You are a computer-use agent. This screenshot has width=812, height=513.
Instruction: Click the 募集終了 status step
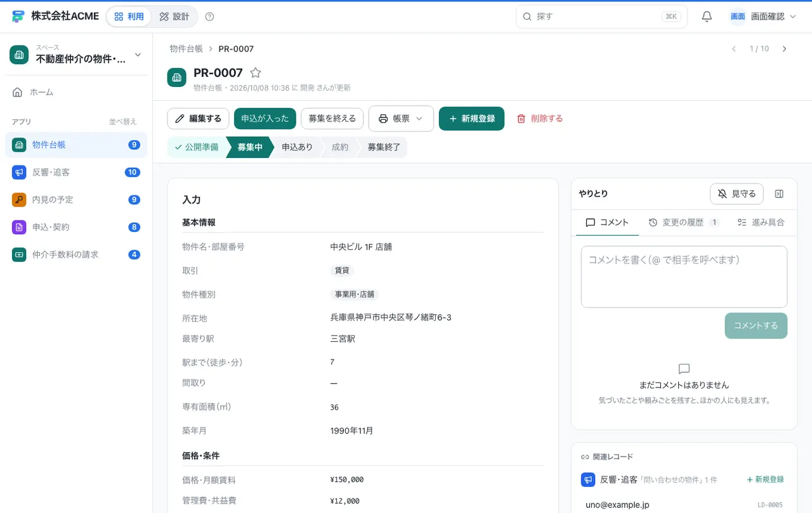384,147
